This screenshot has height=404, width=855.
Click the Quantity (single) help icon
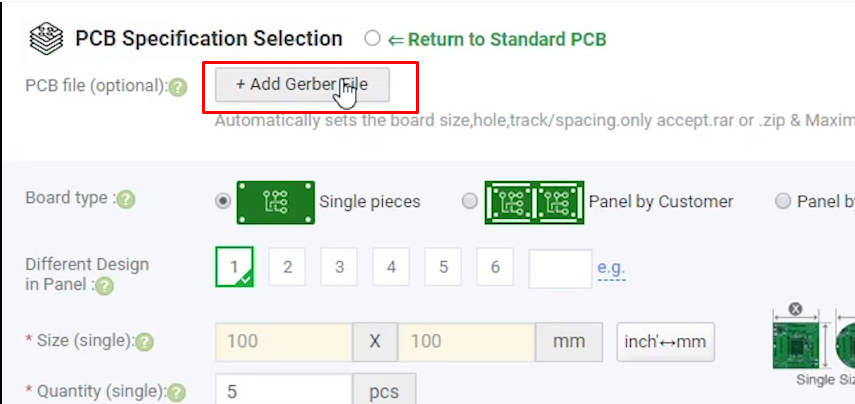pos(177,393)
